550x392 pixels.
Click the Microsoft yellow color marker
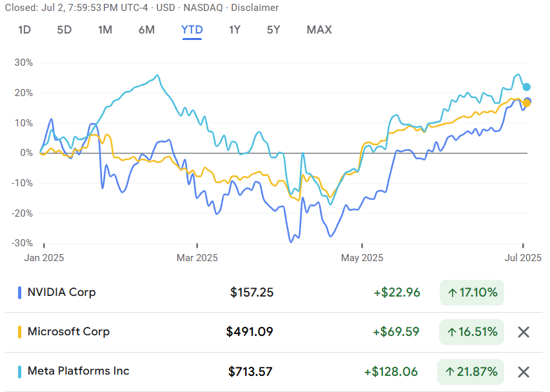click(19, 332)
